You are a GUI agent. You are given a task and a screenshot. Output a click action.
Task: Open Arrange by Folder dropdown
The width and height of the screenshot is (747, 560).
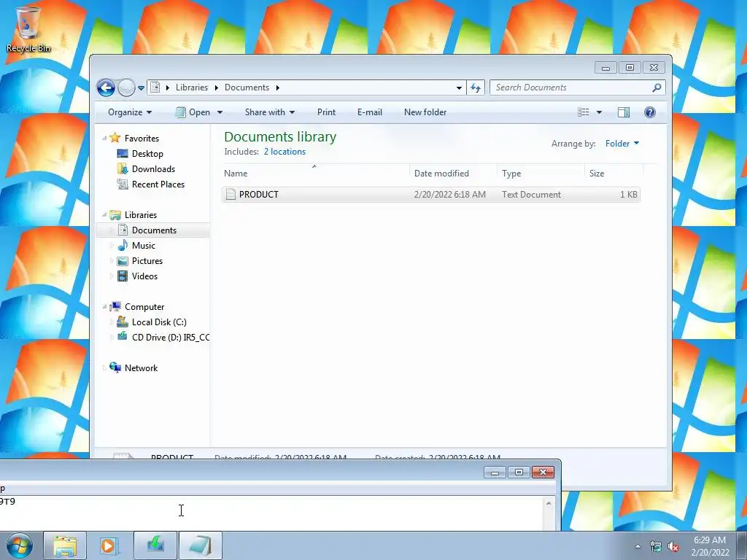coord(622,144)
